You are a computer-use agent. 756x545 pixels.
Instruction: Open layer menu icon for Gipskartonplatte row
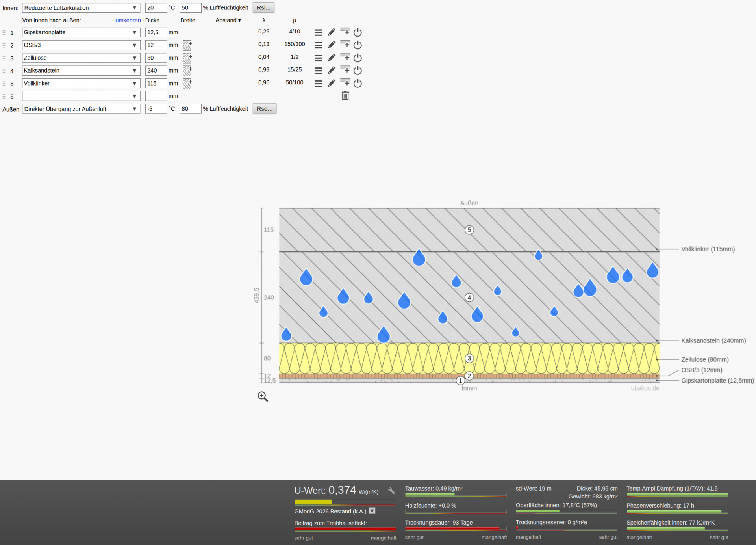tap(319, 32)
